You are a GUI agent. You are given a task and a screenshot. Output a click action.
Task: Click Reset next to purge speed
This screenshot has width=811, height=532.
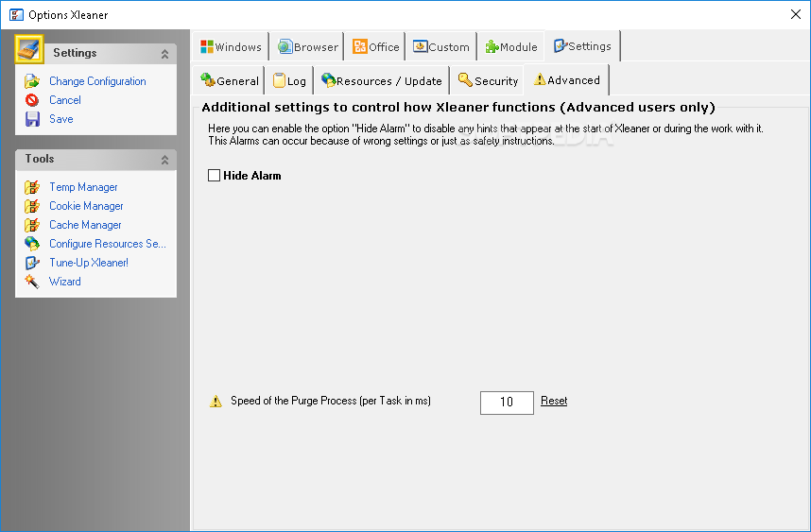(554, 401)
